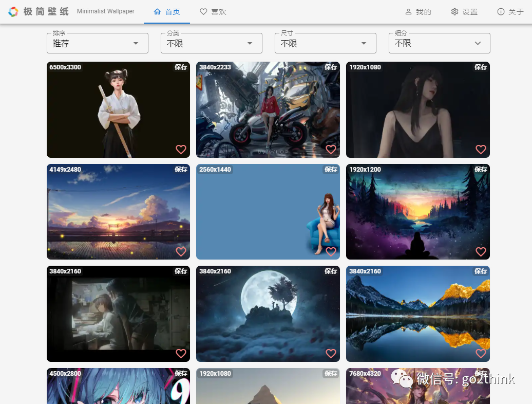The image size is (532, 404).
Task: Click the 极简壁纸 app title
Action: tap(46, 11)
